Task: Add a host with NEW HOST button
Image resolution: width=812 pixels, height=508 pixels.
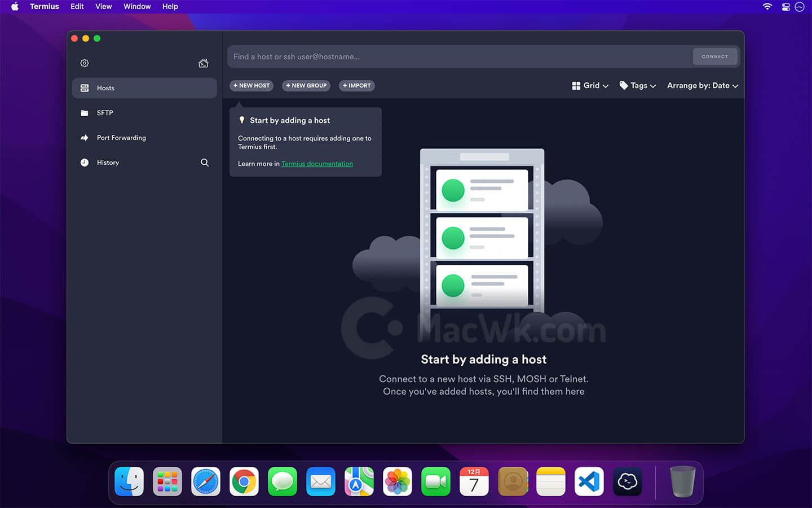Action: click(x=251, y=86)
